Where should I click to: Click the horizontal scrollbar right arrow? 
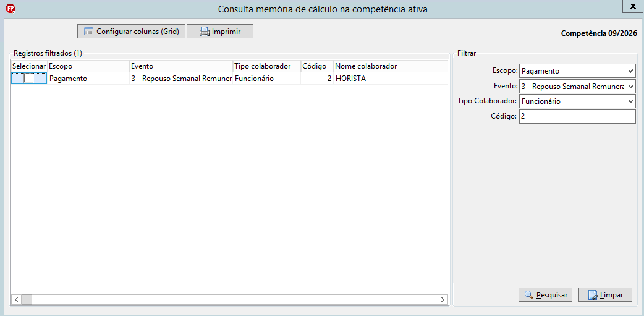point(443,299)
